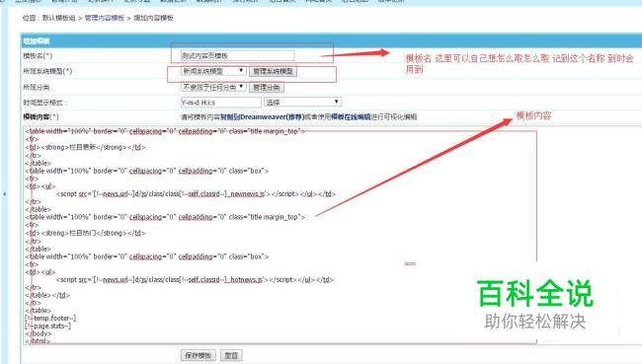Open the 选择 time format dropdown
This screenshot has height=364, width=642.
[x=302, y=103]
